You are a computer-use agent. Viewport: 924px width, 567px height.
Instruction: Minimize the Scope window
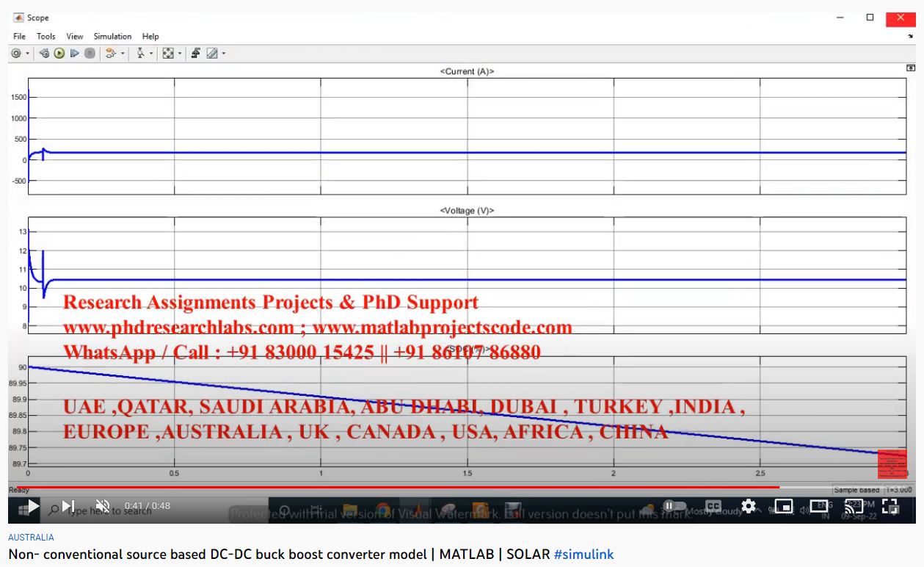point(840,17)
